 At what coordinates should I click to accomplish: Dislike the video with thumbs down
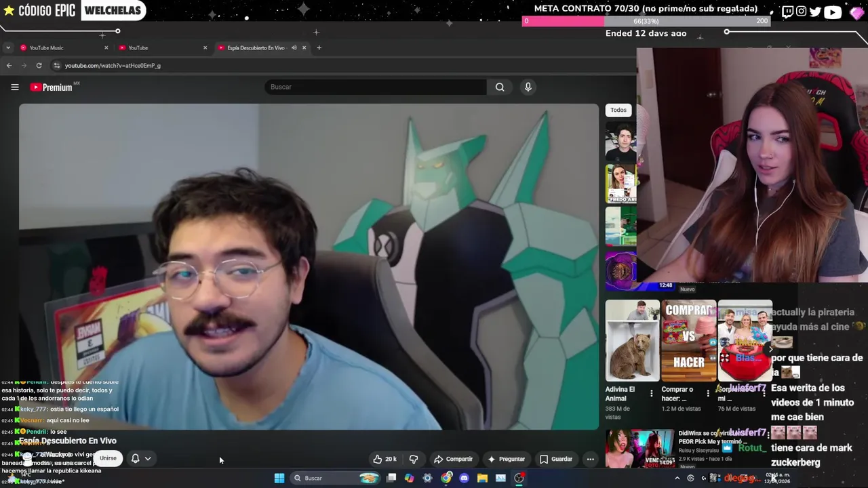[414, 459]
